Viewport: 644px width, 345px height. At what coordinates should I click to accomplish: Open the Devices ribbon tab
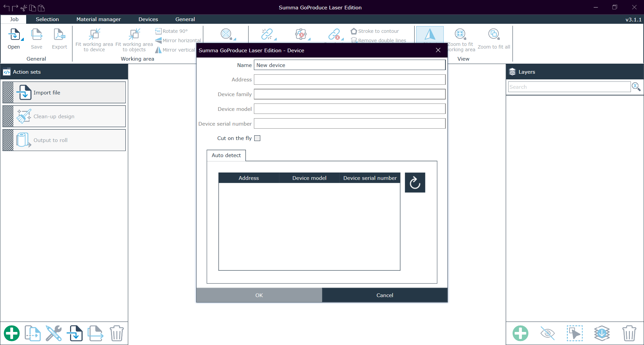[x=148, y=19]
